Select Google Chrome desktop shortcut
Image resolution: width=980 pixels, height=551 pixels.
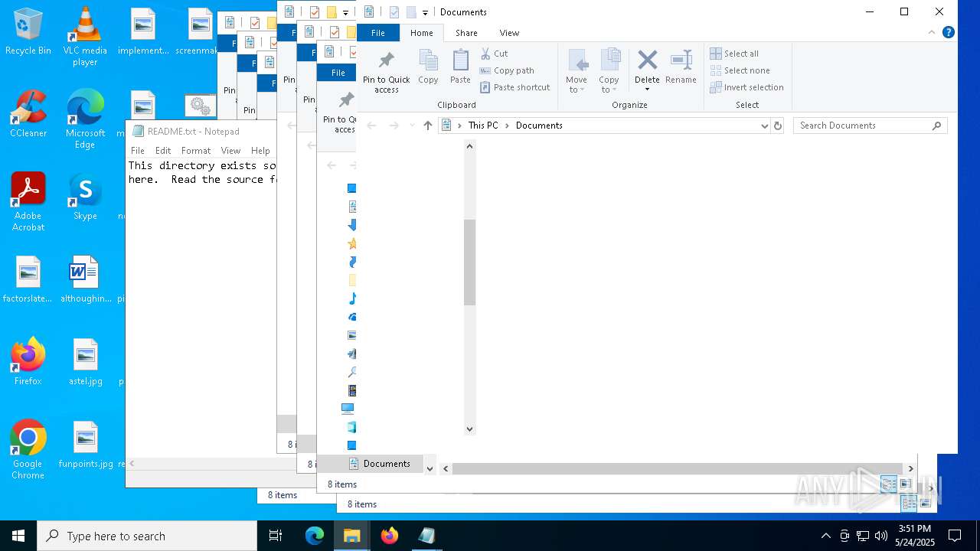(x=28, y=449)
